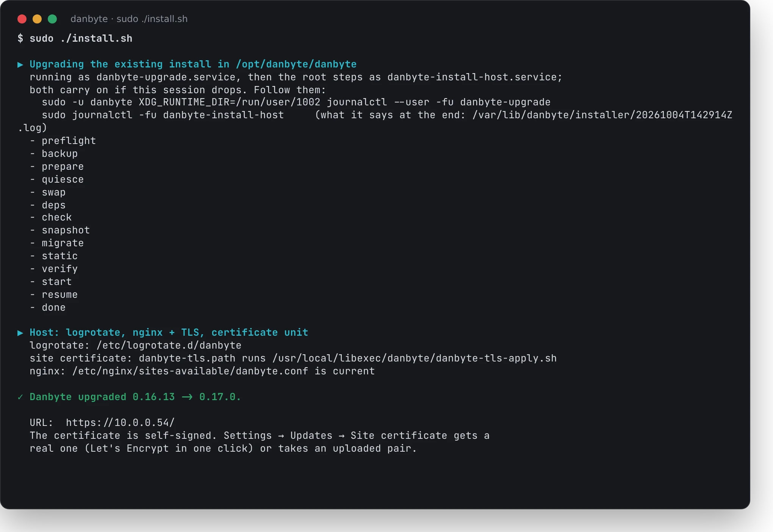Click the red close window button
The image size is (773, 532).
(x=22, y=19)
